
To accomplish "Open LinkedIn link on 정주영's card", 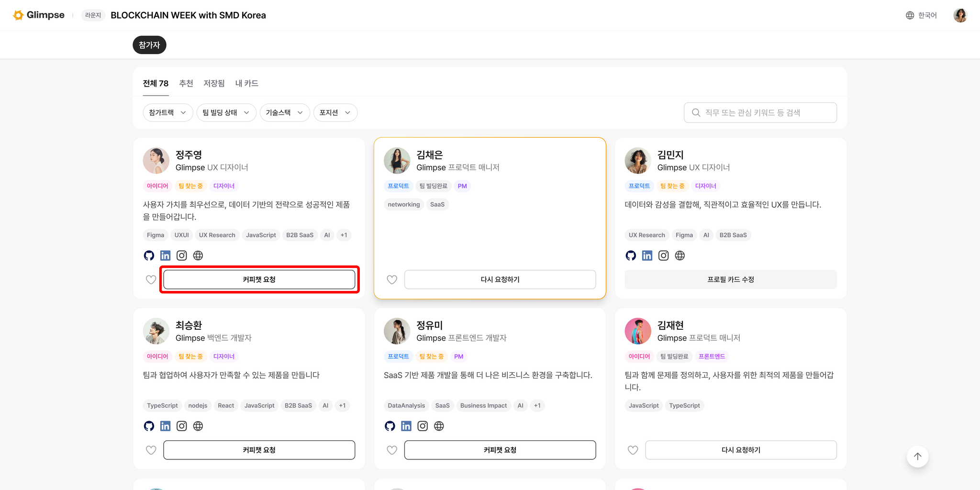I will click(165, 256).
